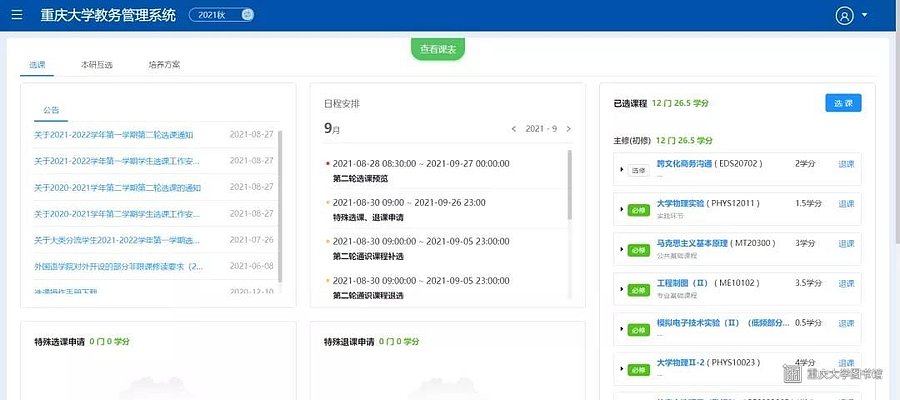
Task: Open the user avatar account icon
Action: tap(844, 15)
